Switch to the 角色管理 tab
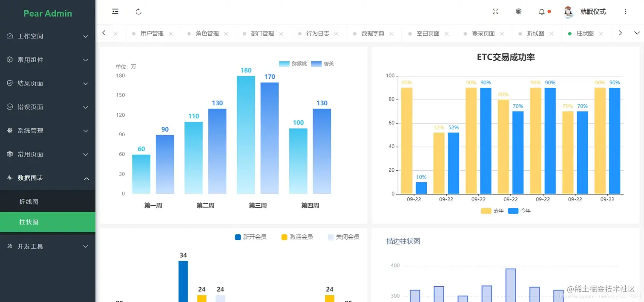The width and height of the screenshot is (644, 302). 207,33
